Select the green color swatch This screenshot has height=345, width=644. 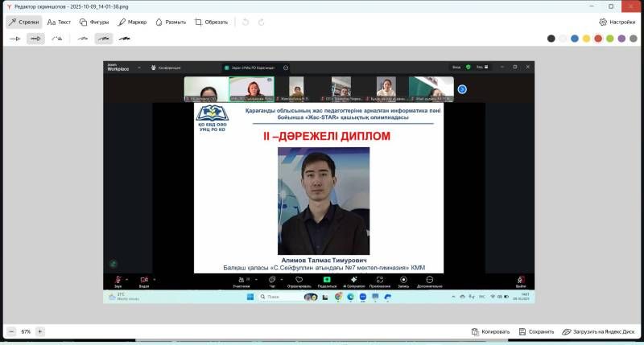(609, 38)
